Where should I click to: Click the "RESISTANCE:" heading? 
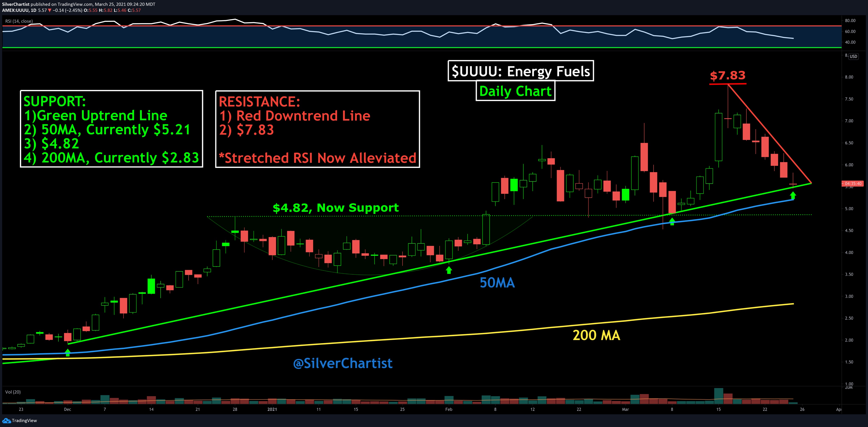259,101
